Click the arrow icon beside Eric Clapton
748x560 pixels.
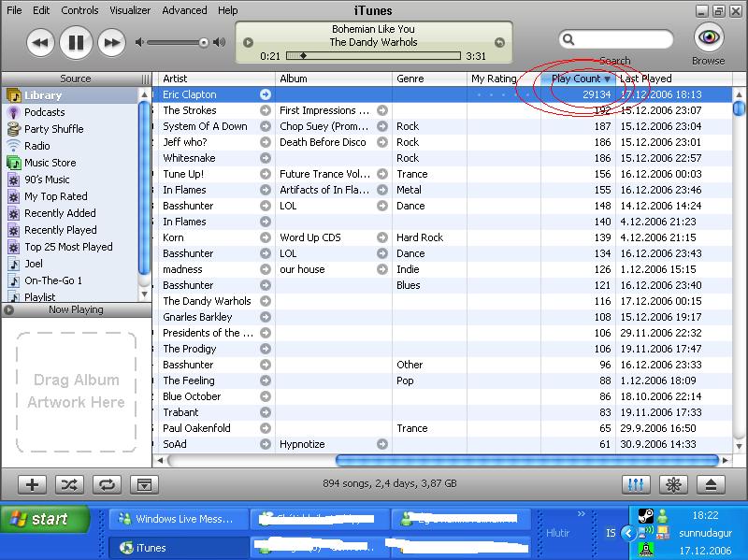click(266, 94)
